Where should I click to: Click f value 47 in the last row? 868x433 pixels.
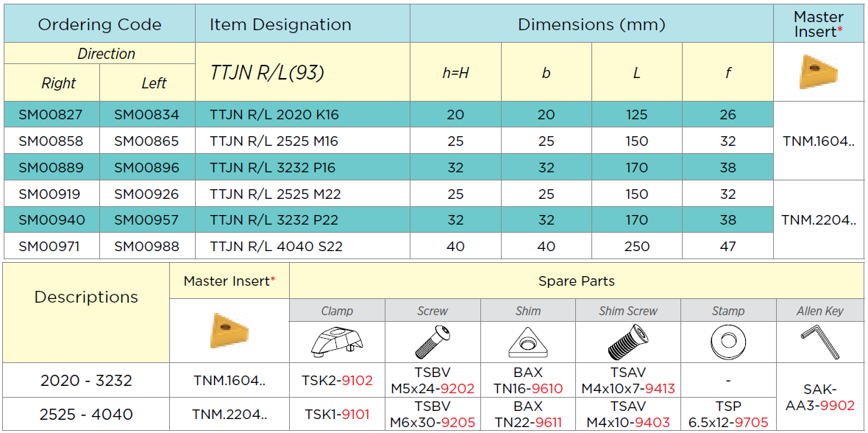728,246
